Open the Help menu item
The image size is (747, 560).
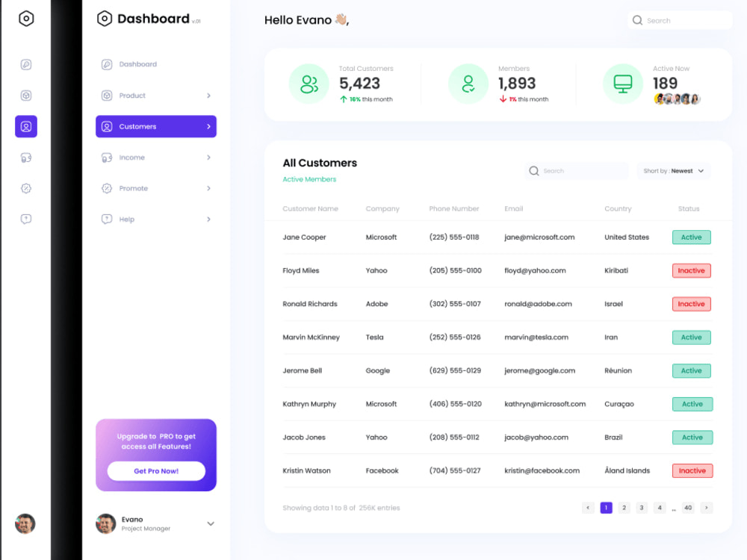click(x=156, y=219)
